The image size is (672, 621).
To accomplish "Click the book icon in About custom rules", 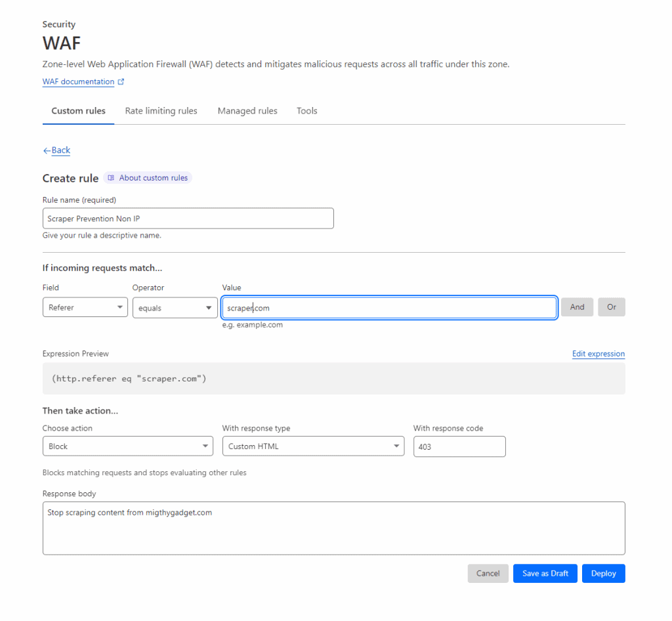I will [x=111, y=178].
